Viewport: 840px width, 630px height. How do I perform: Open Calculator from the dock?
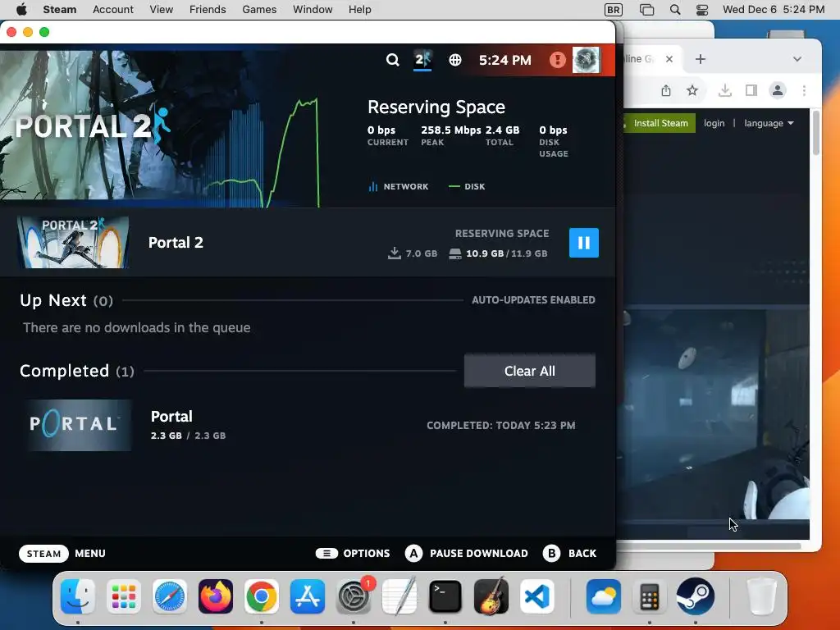[x=650, y=596]
